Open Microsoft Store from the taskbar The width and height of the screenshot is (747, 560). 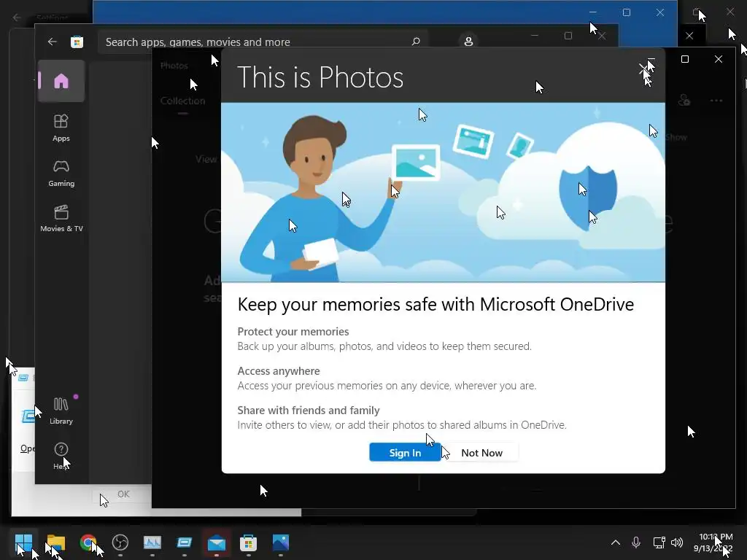[x=248, y=542]
